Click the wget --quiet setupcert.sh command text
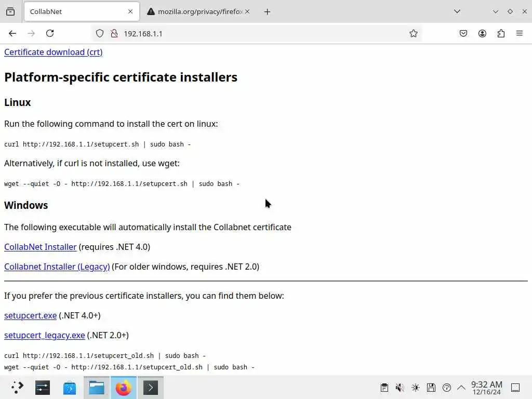Screen dimensions: 532x399 [x=122, y=183]
